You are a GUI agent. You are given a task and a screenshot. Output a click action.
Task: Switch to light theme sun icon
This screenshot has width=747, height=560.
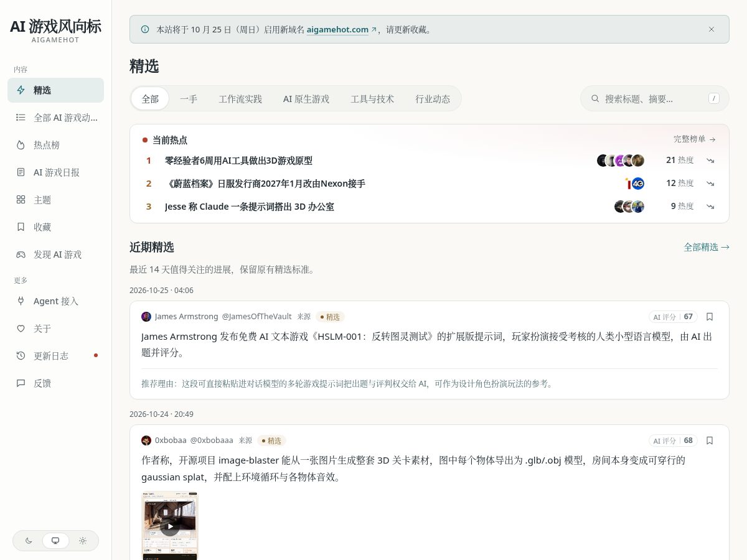tap(83, 541)
